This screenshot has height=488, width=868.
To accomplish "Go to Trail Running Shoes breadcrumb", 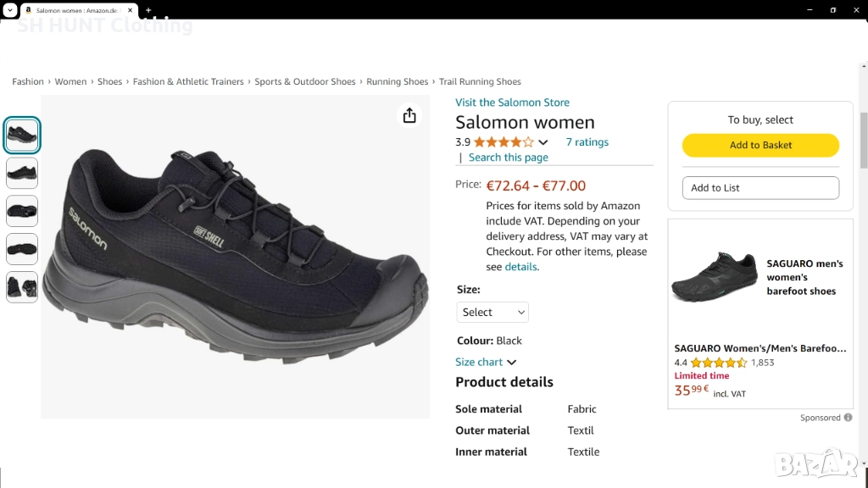I will tap(480, 81).
